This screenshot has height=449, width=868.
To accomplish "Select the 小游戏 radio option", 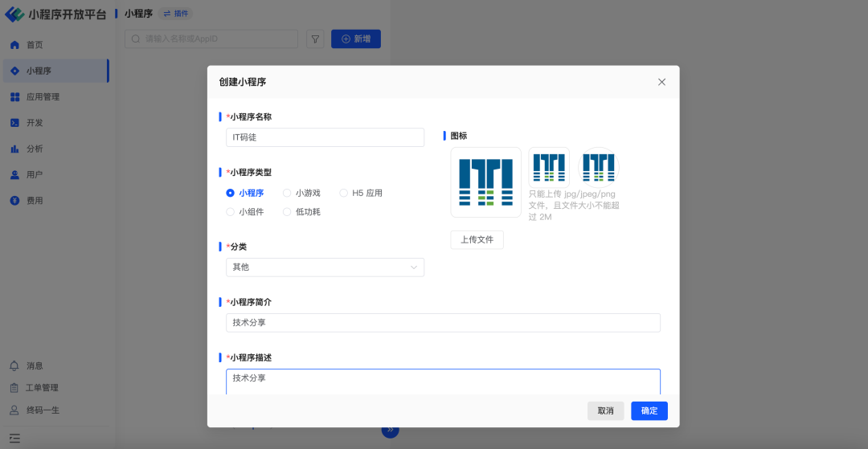I will click(287, 193).
